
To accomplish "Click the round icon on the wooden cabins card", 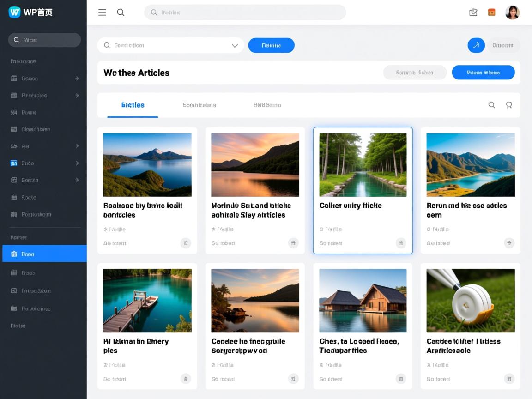I will pos(401,379).
